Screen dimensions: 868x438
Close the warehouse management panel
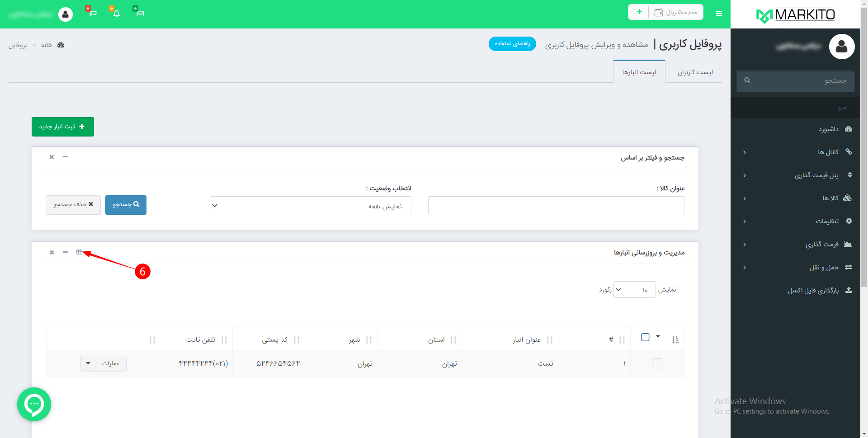[52, 252]
